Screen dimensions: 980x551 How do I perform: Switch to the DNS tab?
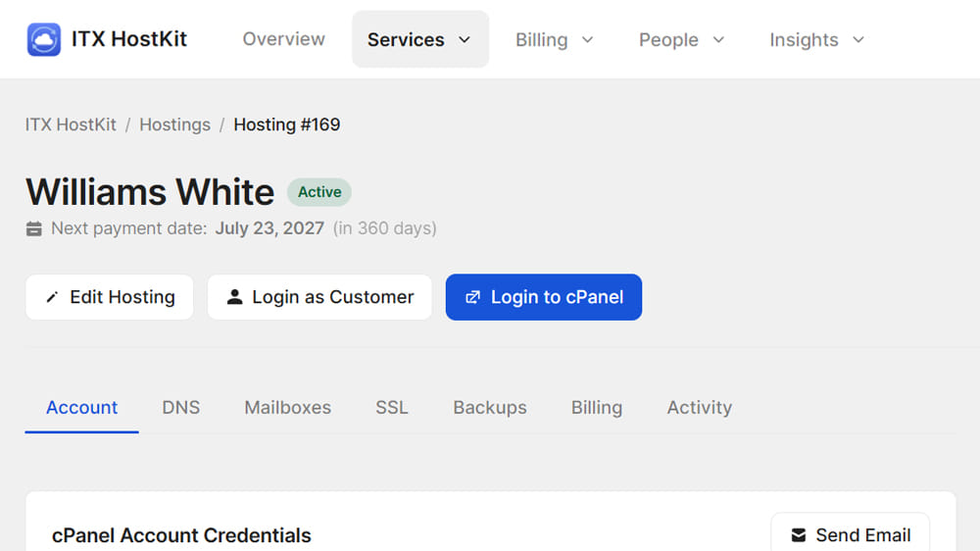[x=181, y=407]
